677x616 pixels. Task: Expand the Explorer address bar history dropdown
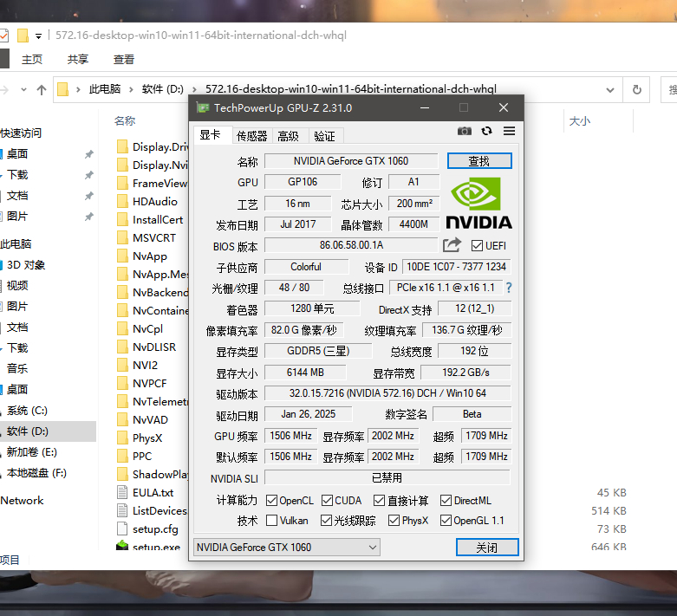click(609, 90)
